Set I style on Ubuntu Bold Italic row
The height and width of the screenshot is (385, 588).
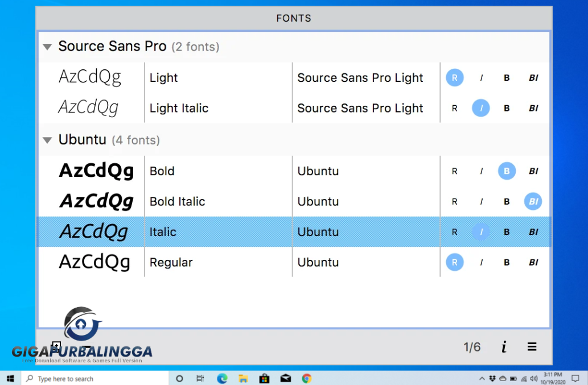tap(481, 201)
